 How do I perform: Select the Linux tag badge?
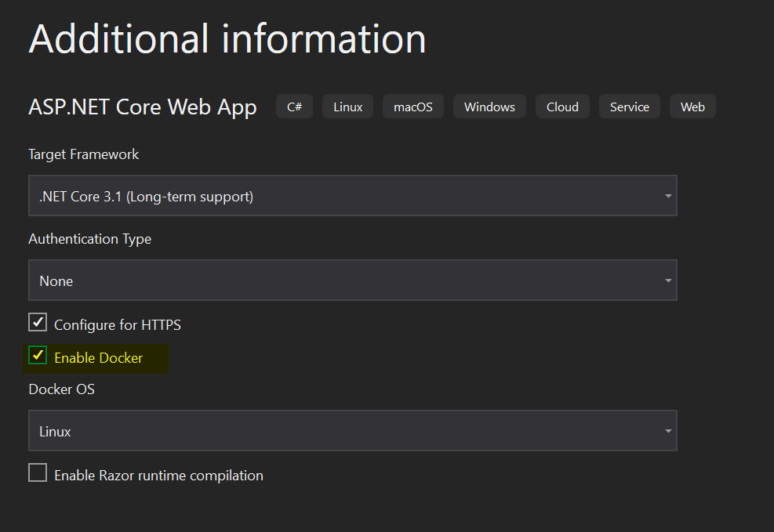[348, 107]
